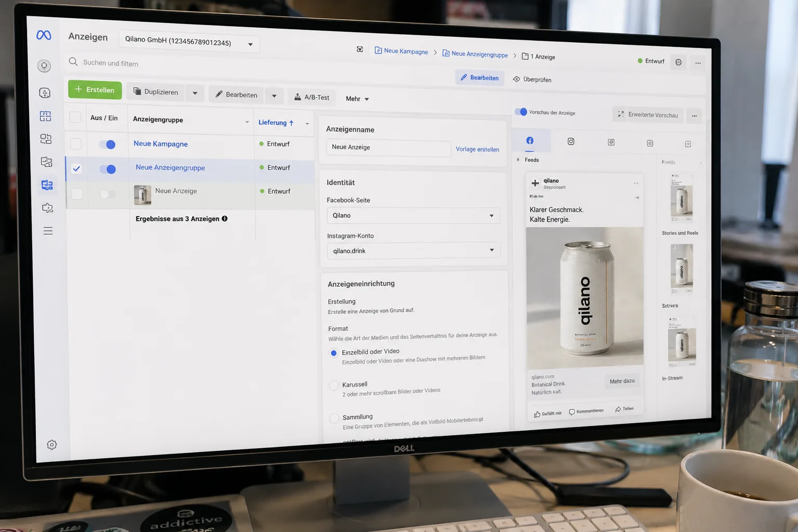Viewport: 798px width, 532px height.
Task: Open Facebook-Seite Qilano dropdown
Action: (x=414, y=216)
